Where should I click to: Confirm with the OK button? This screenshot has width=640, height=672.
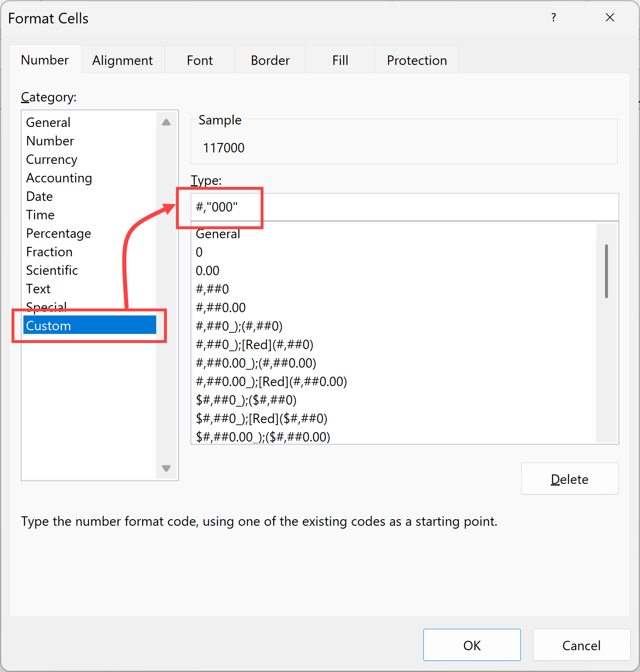click(x=472, y=645)
